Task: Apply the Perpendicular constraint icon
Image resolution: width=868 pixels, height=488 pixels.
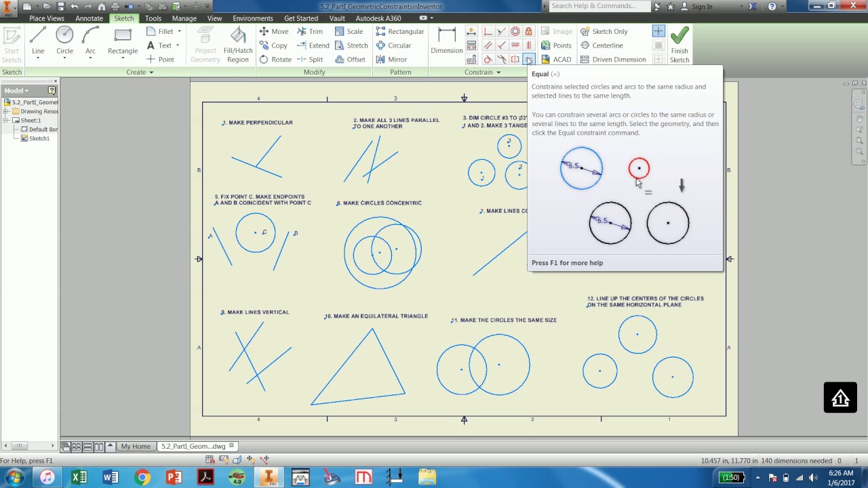Action: tap(501, 45)
